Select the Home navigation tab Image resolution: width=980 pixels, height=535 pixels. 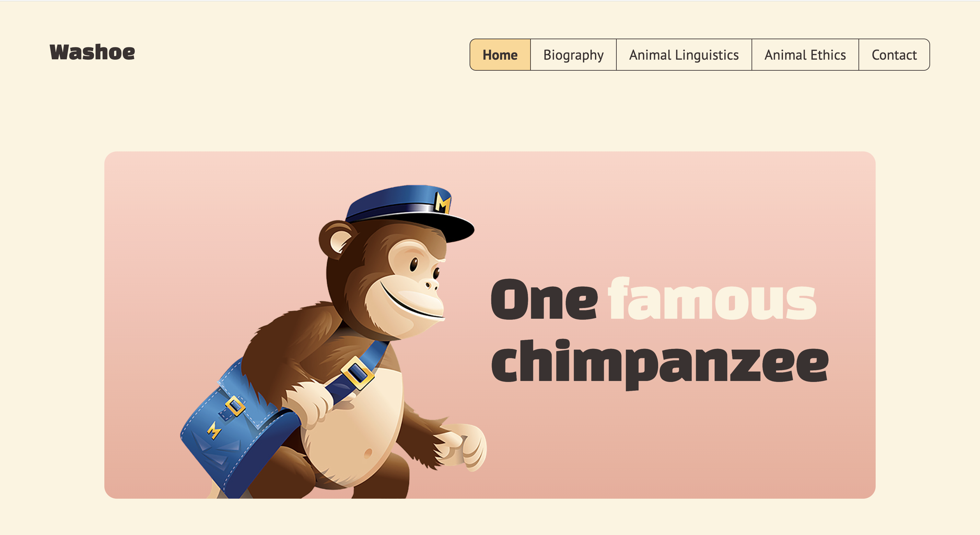pos(500,55)
